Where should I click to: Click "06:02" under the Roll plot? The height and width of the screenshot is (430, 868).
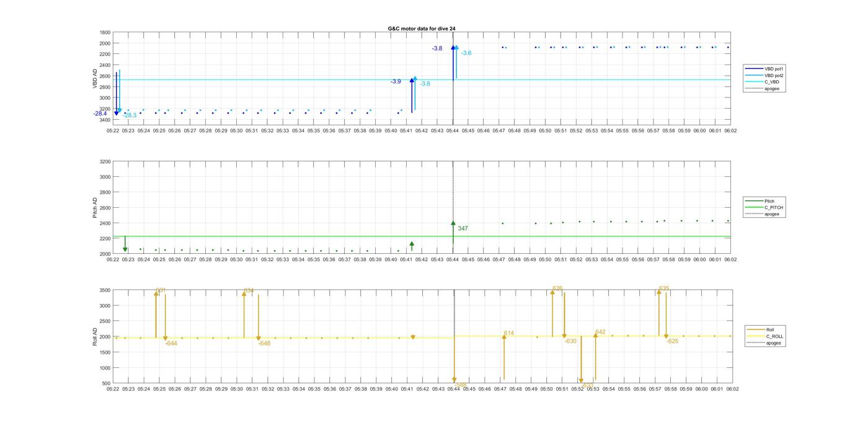pos(732,389)
